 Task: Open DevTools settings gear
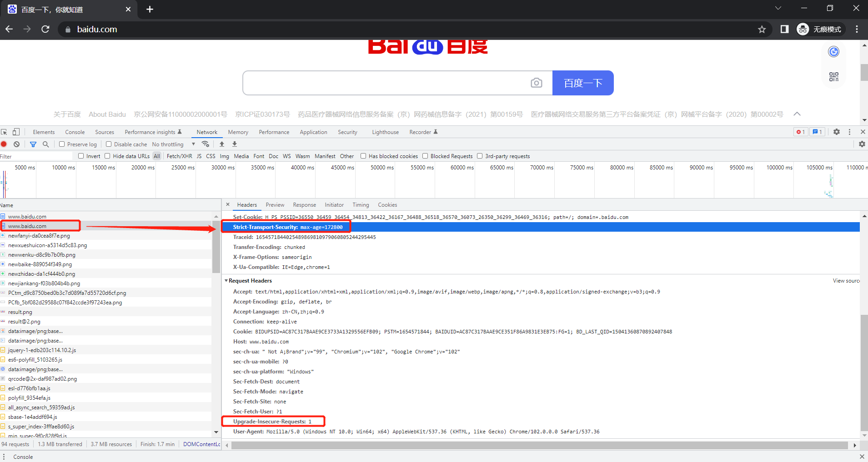pyautogui.click(x=837, y=132)
